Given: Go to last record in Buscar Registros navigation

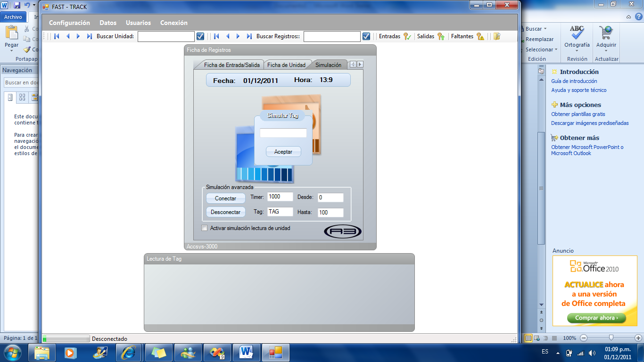Looking at the screenshot, I should coord(249,36).
